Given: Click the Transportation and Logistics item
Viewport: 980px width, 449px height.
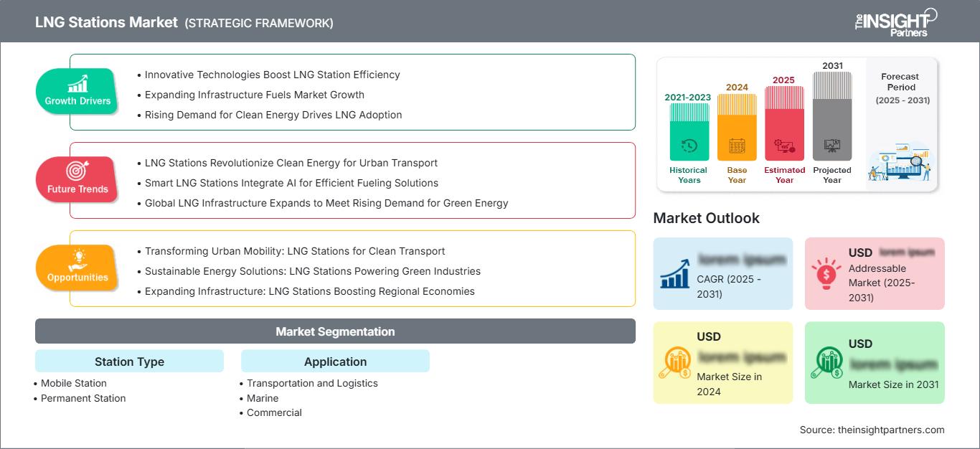Looking at the screenshot, I should pos(312,383).
